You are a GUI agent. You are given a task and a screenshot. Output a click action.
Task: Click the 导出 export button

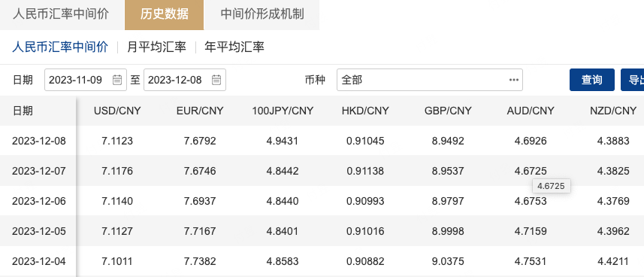[x=633, y=80]
